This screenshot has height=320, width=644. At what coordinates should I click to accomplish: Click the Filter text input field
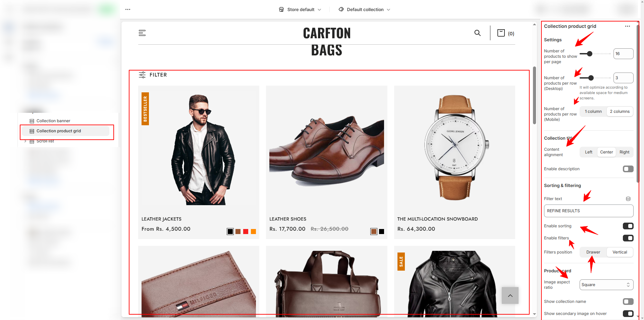(x=589, y=211)
